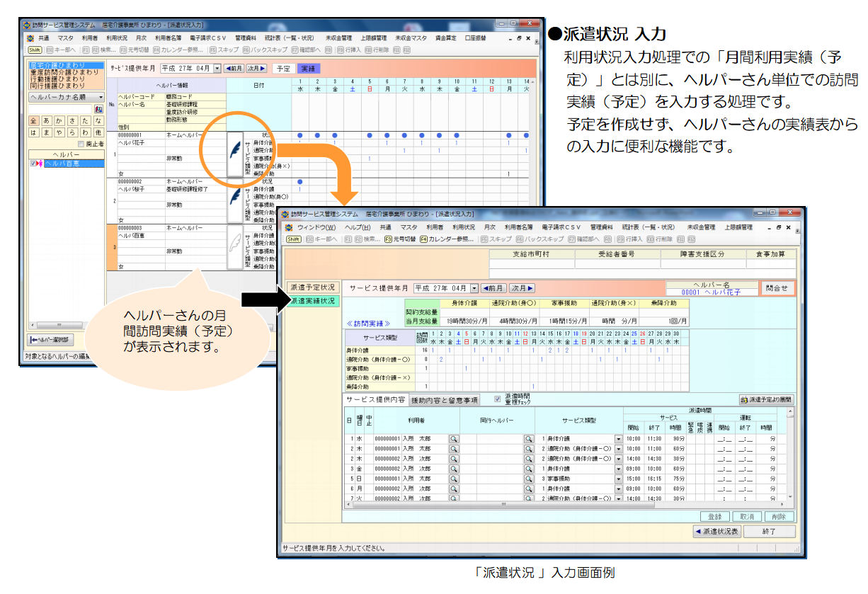868x594 pixels.
Task: Expand ヘルパーカナ名順 sort dropdown
Action: (x=101, y=97)
